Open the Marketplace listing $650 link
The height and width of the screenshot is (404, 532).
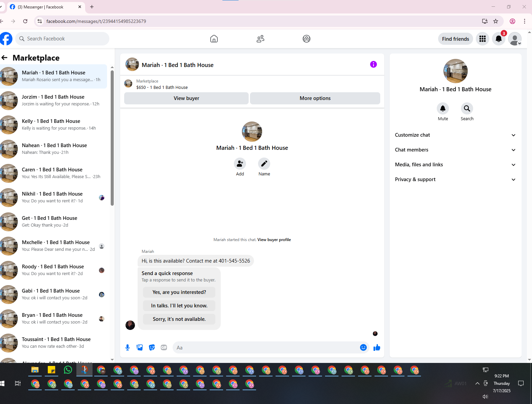162,87
